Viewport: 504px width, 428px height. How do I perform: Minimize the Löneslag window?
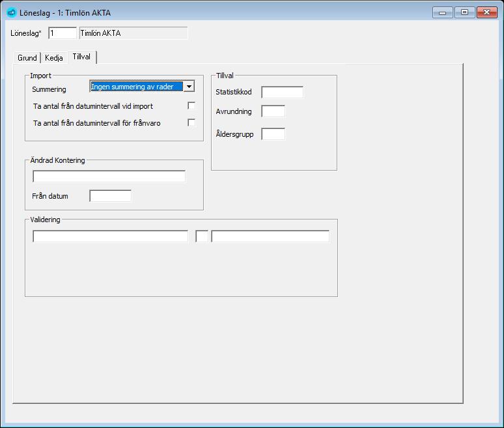pyautogui.click(x=443, y=12)
